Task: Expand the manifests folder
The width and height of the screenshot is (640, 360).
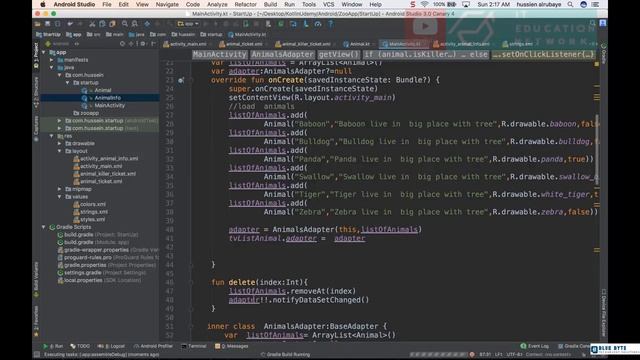Action: [x=51, y=60]
